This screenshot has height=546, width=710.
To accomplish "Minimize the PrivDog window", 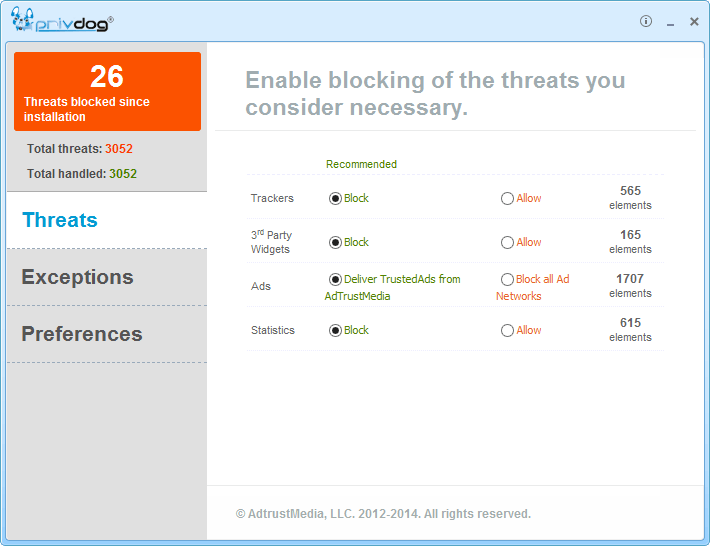I will click(670, 22).
